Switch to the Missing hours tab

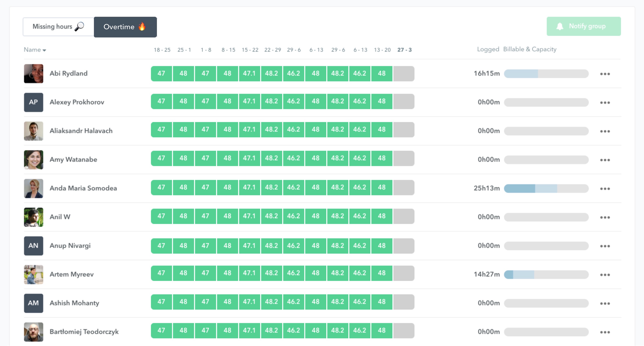pos(58,27)
